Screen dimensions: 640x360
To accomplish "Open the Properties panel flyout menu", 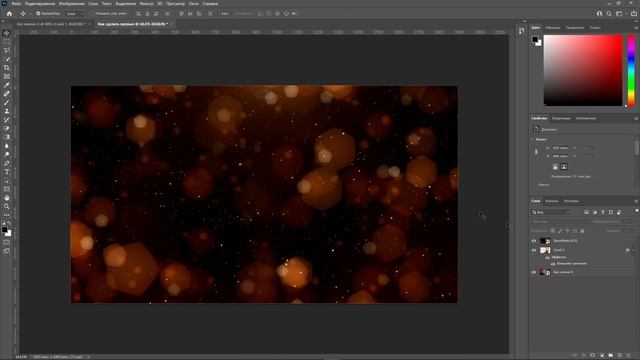I will (x=636, y=118).
